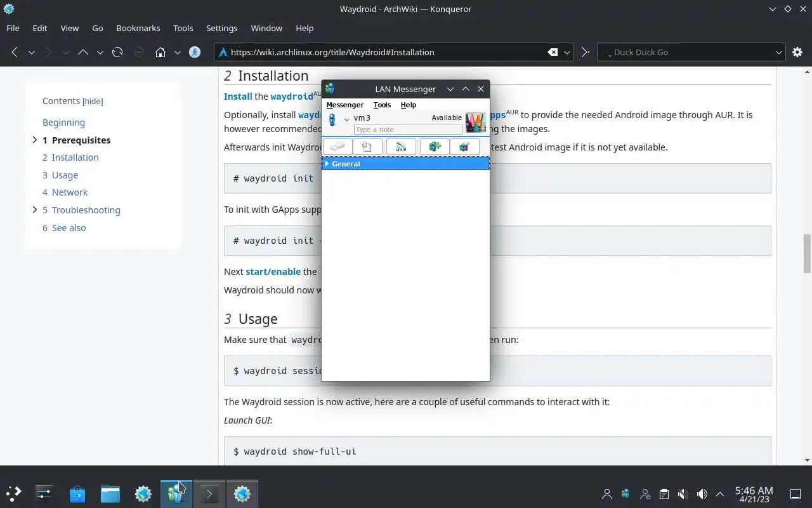
Task: Open the Window menu in Konqueror
Action: tap(266, 28)
